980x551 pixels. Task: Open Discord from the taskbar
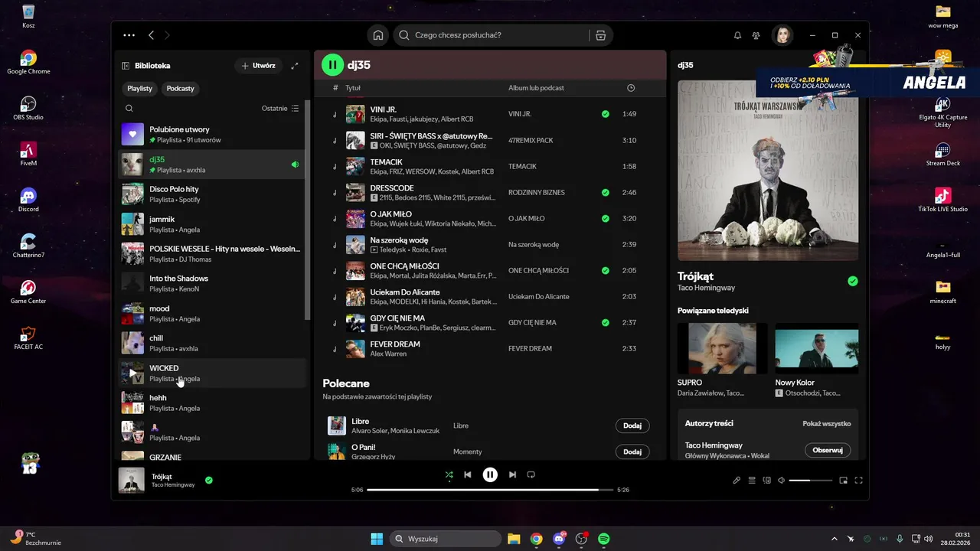click(559, 539)
